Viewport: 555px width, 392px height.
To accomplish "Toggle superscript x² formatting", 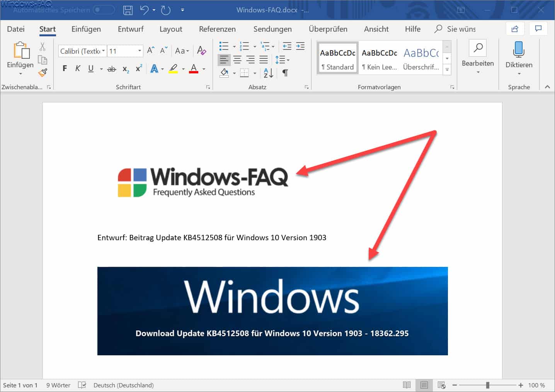I will point(139,69).
